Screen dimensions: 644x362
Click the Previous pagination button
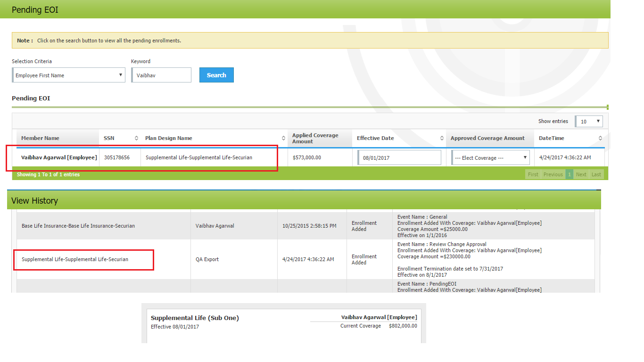click(553, 174)
